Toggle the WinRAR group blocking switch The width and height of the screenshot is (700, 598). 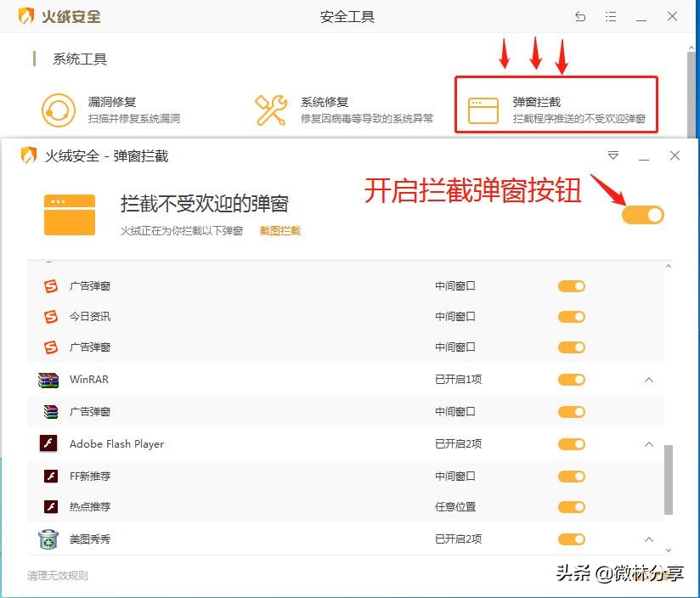tap(572, 380)
